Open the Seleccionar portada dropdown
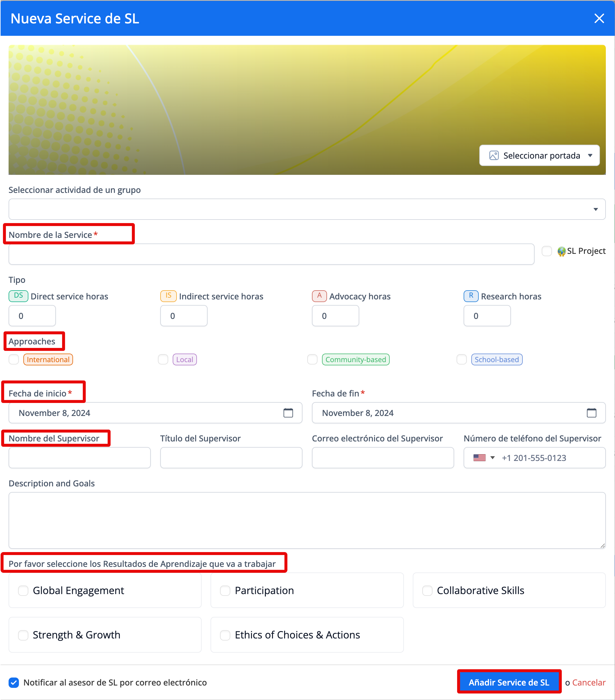 pos(539,156)
